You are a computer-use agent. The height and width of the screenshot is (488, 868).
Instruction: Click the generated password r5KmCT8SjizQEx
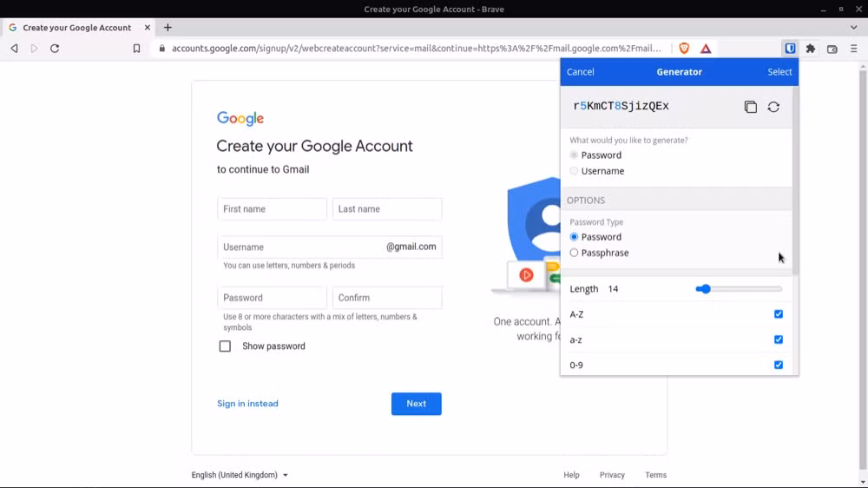[621, 106]
